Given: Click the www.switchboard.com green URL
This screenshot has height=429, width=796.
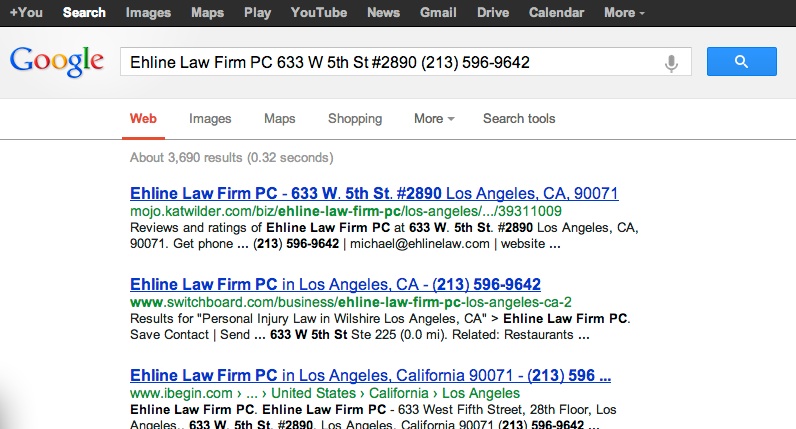Looking at the screenshot, I should tap(351, 303).
